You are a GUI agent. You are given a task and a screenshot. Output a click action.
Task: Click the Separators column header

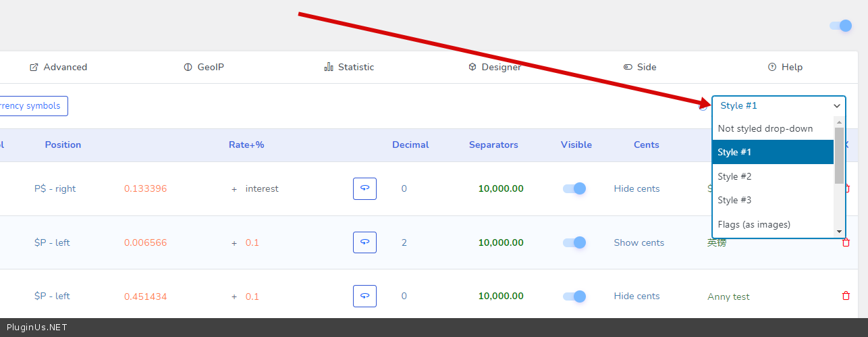[493, 145]
